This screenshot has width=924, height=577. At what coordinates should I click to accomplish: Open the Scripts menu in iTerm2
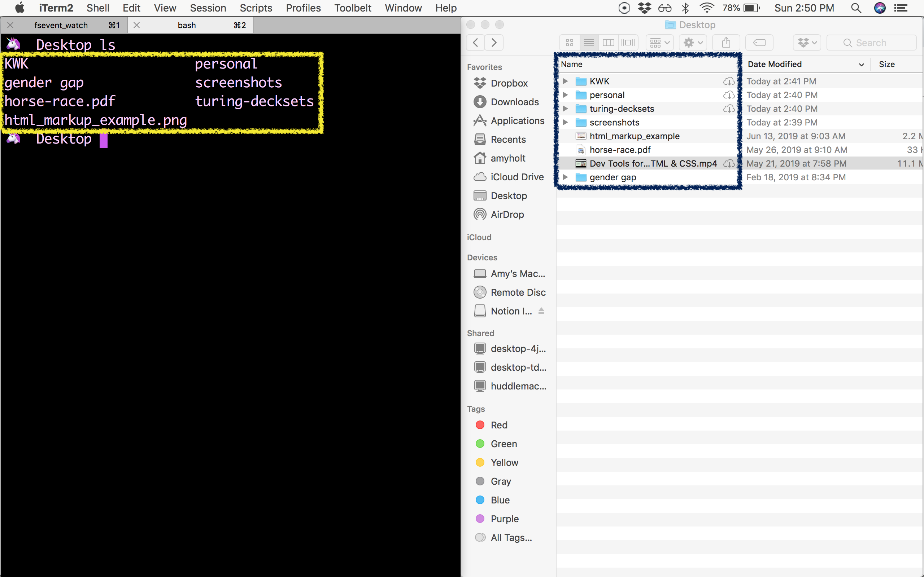(x=256, y=8)
